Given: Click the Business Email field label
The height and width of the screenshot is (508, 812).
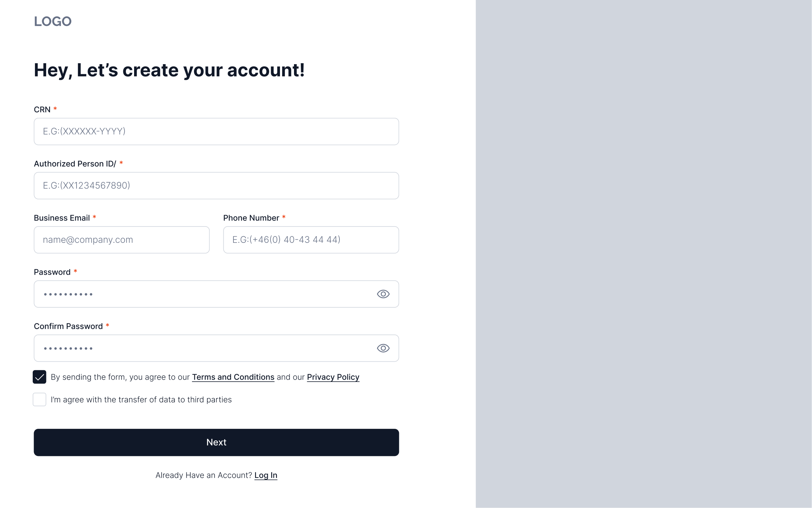Looking at the screenshot, I should tap(61, 218).
